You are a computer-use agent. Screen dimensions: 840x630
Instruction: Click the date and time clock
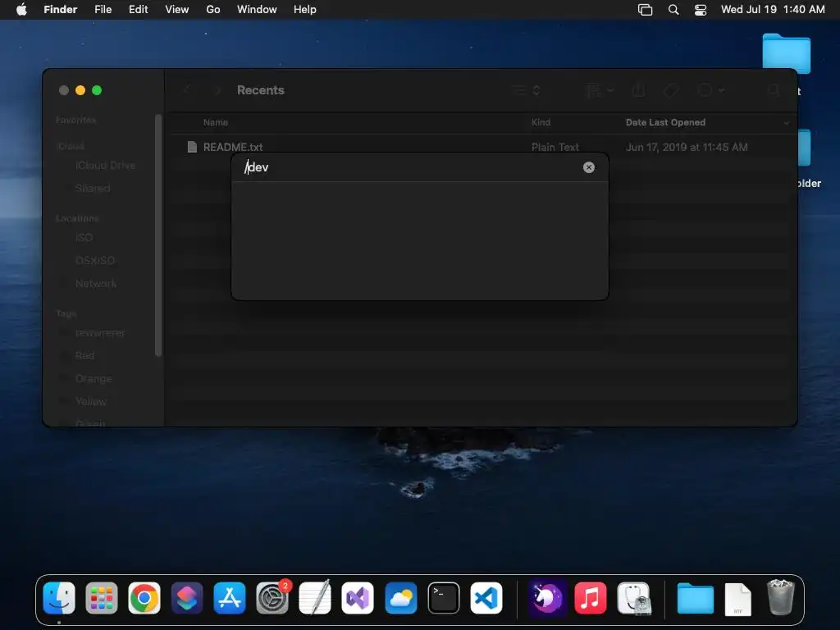tap(773, 10)
